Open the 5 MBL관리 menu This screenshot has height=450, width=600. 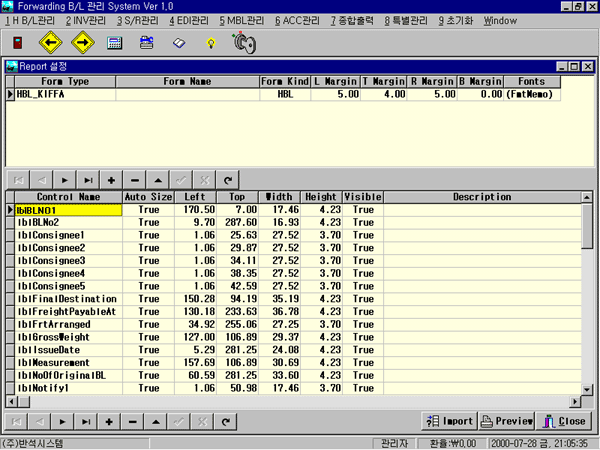241,21
